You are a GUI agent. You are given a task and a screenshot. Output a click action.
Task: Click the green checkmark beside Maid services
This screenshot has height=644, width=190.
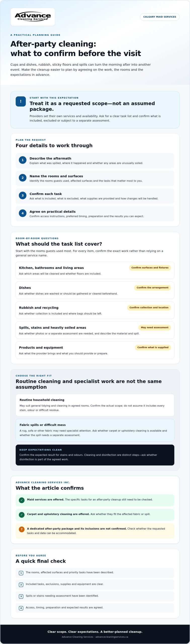pos(22,500)
